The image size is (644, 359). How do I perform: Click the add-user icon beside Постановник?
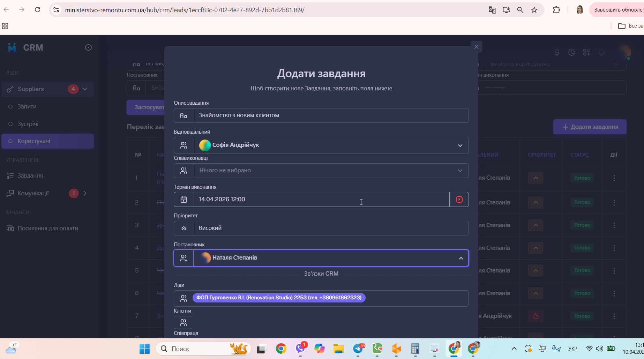[x=184, y=258]
